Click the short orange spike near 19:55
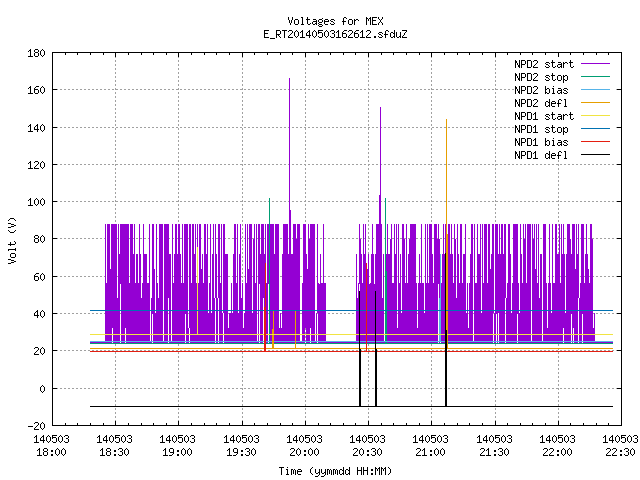The height and width of the screenshot is (480, 640). click(296, 329)
